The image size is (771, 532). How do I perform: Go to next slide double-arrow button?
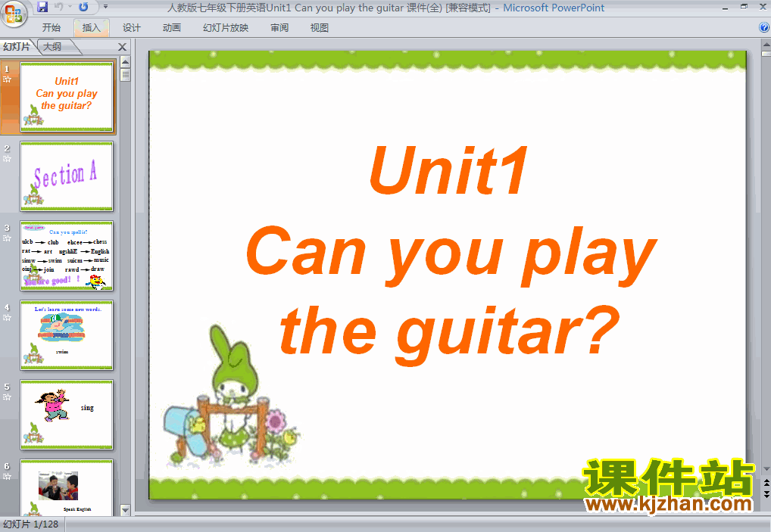point(766,493)
